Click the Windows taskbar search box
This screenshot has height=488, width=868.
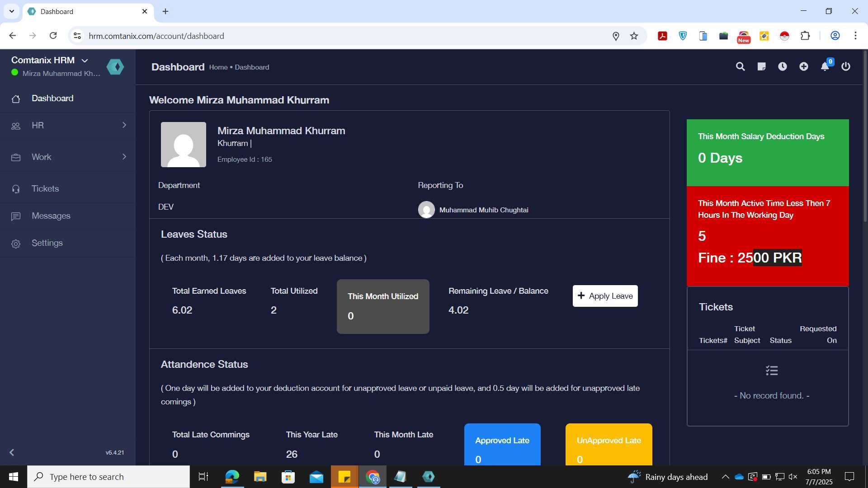pos(108,477)
